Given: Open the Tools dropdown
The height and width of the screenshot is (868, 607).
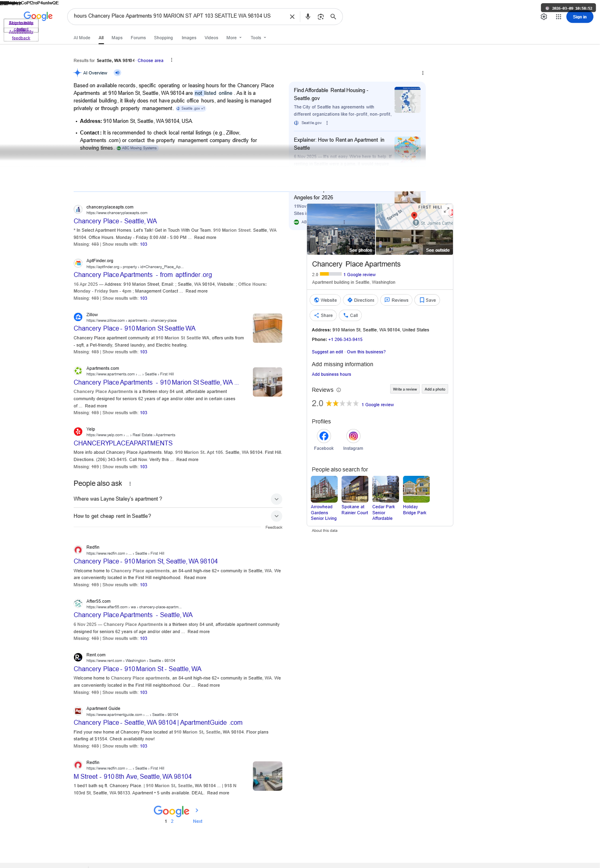Looking at the screenshot, I should pos(258,38).
